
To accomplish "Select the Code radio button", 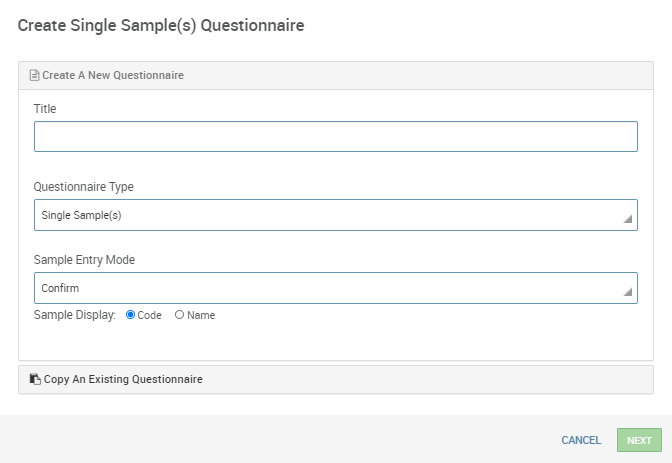I will coord(130,315).
